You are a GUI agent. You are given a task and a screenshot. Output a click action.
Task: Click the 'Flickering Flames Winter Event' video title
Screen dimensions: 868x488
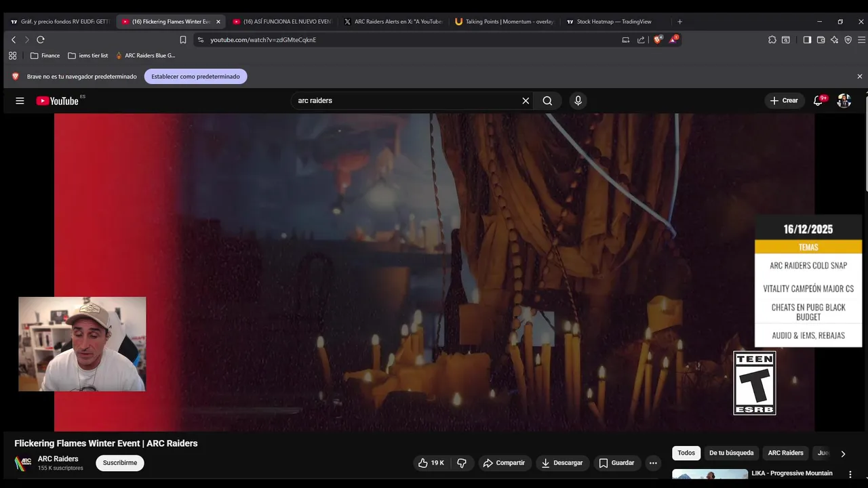[x=106, y=443]
